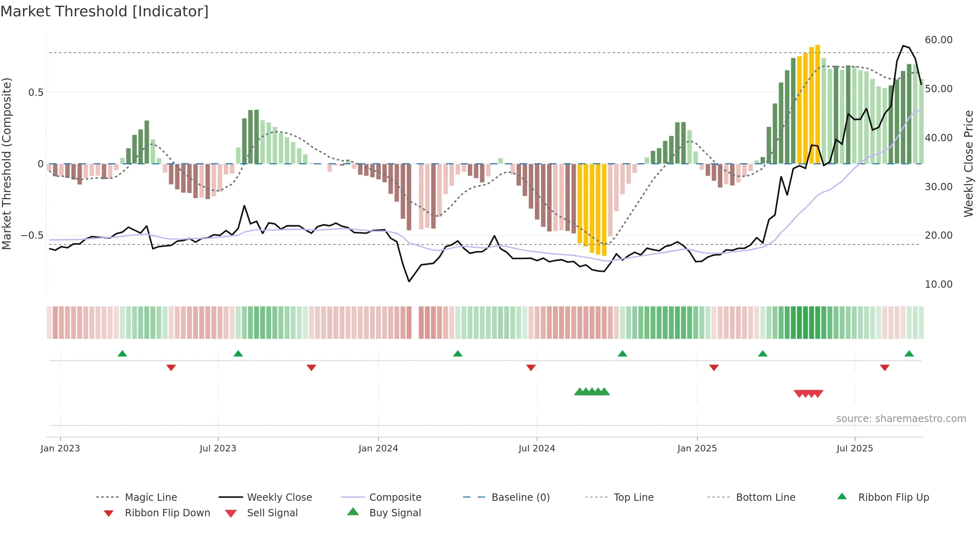This screenshot has width=980, height=551.
Task: Click the Ribbon Flip Up marker in September 2025
Action: pyautogui.click(x=909, y=353)
